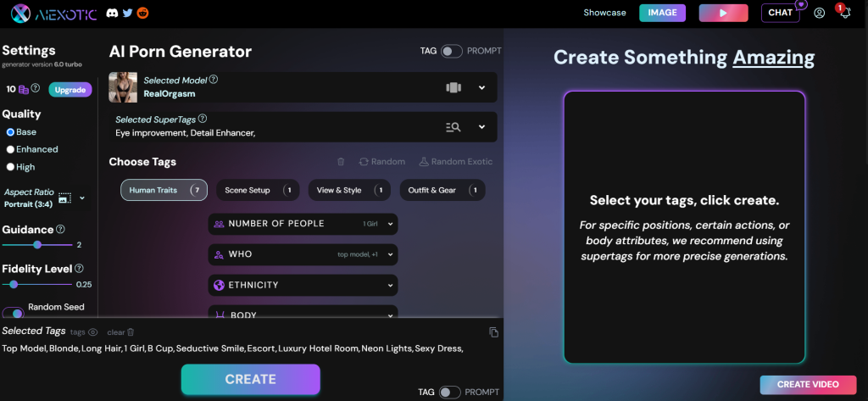Toggle selected tags visibility eye
The image size is (868, 401).
click(93, 332)
